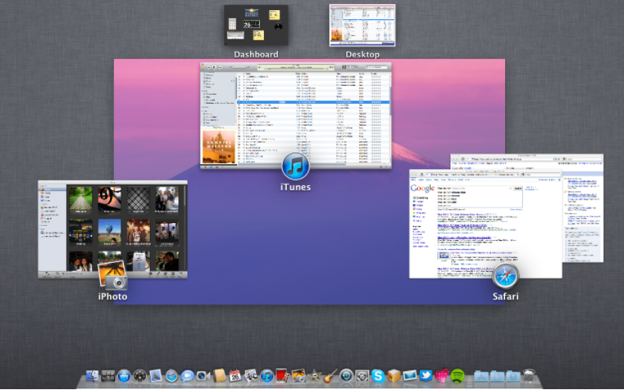
Task: Click the pink heart app icon in Dock
Action: 441,376
